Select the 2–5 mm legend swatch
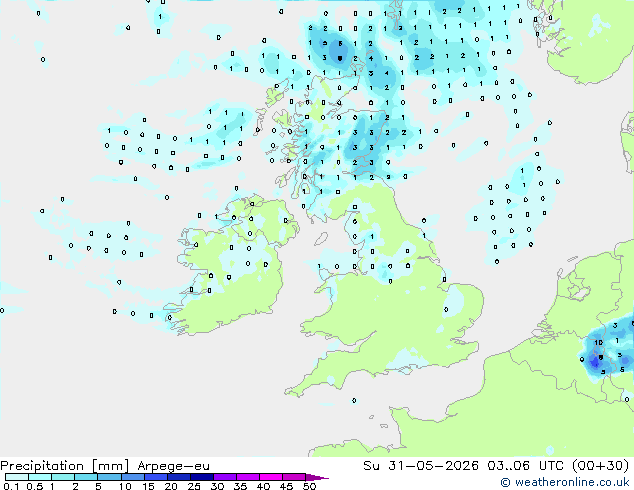 point(86,477)
